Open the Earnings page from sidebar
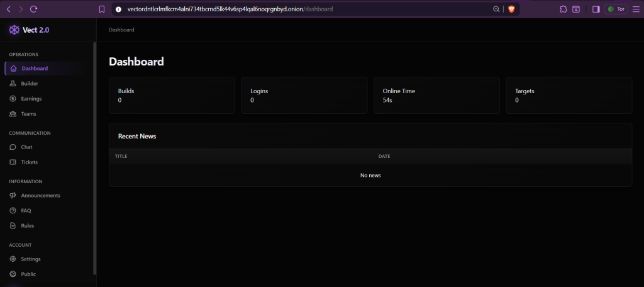 tap(31, 99)
